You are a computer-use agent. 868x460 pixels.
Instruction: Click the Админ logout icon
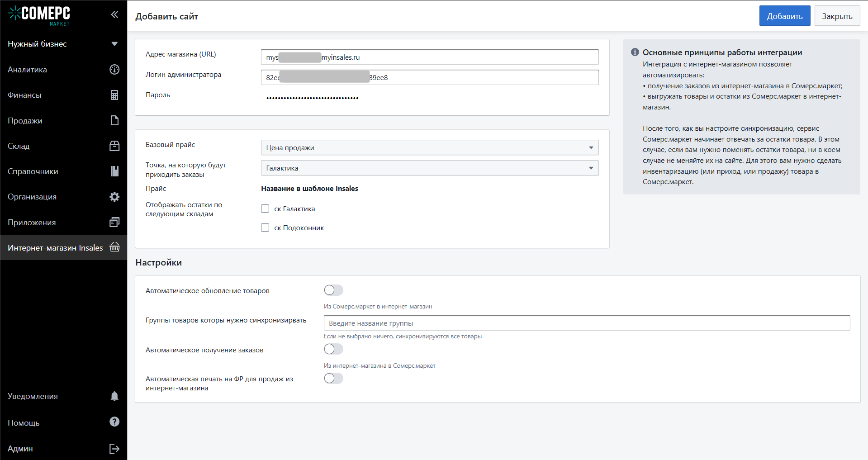[114, 449]
